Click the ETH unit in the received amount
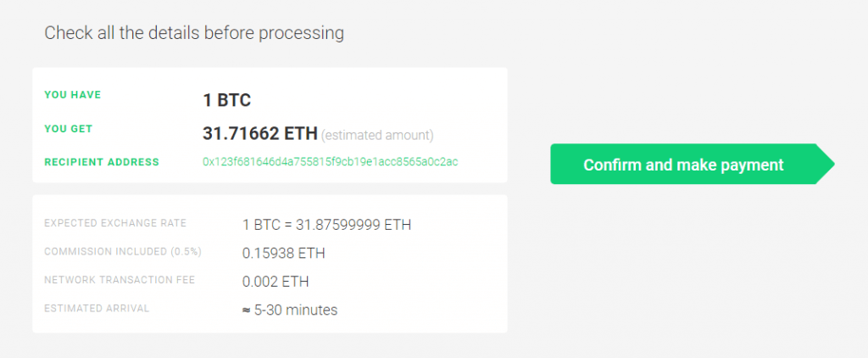 click(301, 133)
